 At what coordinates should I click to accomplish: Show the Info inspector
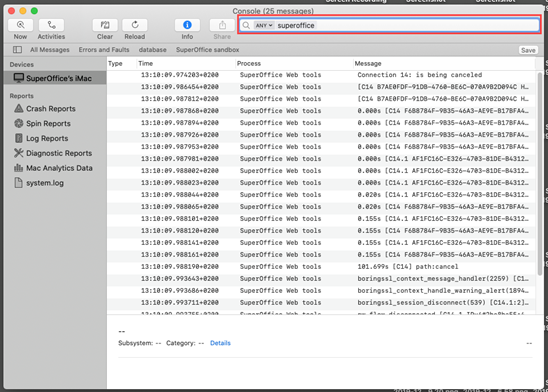[x=187, y=25]
